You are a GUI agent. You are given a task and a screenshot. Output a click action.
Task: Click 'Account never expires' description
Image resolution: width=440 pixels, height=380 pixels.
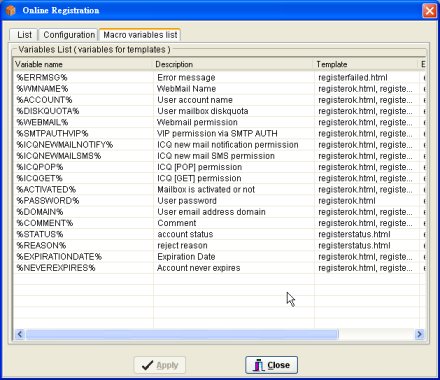click(198, 268)
